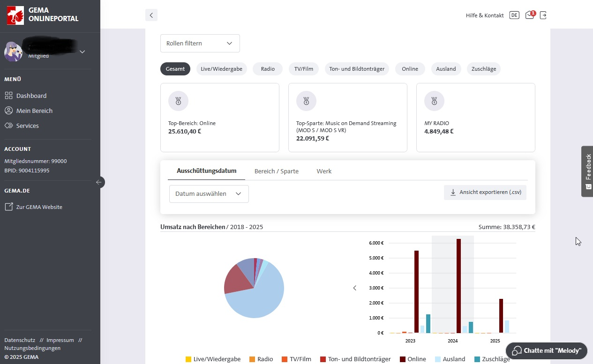This screenshot has width=593, height=364.
Task: Open Dashboard from the menu
Action: click(31, 96)
